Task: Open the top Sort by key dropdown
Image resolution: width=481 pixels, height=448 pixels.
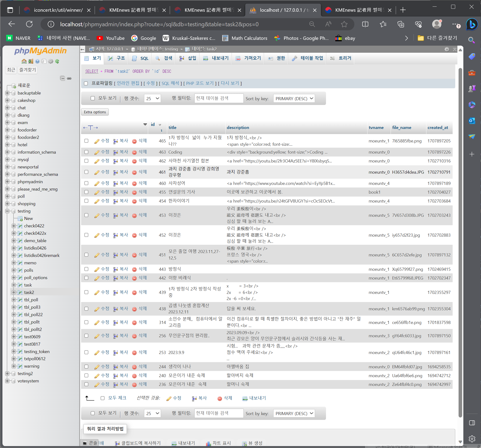Action: pyautogui.click(x=294, y=99)
